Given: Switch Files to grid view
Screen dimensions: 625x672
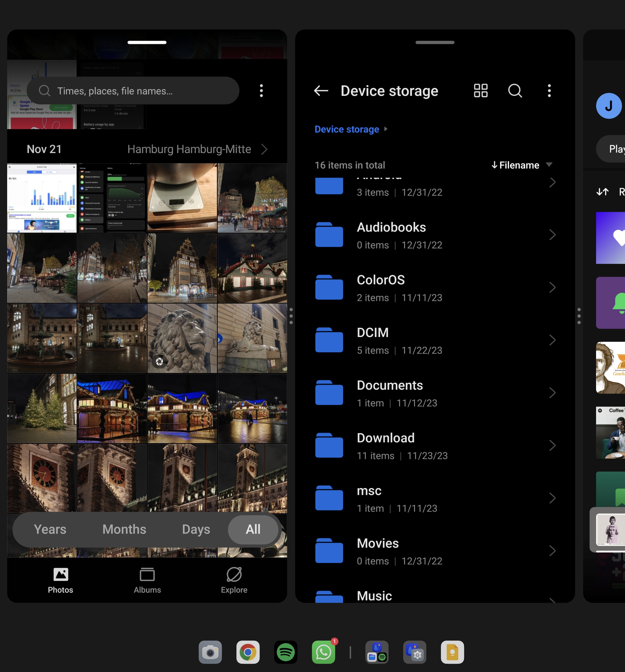Looking at the screenshot, I should [x=481, y=91].
